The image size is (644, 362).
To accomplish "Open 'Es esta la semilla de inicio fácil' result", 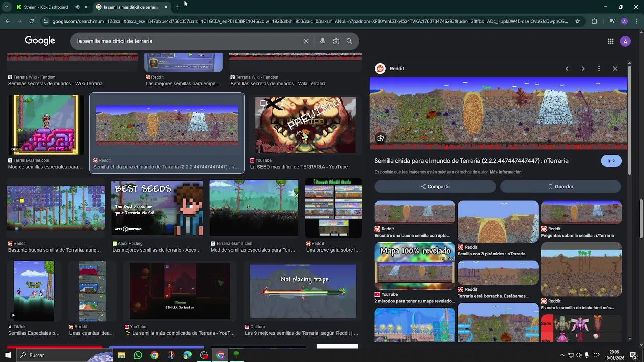I will coord(581,270).
